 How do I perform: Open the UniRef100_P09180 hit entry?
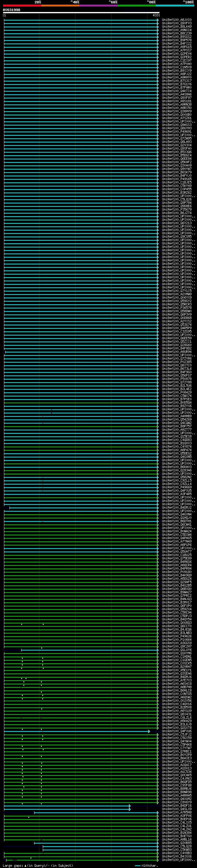point(176,572)
